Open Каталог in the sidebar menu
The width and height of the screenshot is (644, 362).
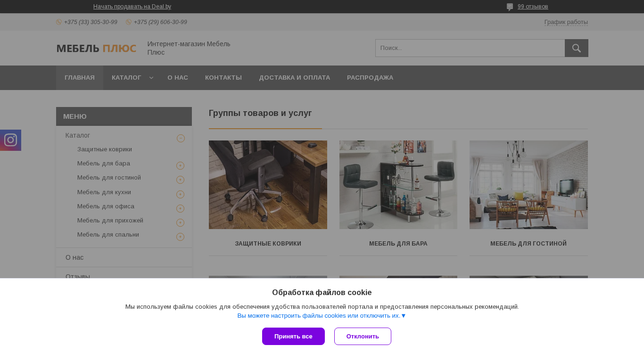(x=78, y=135)
